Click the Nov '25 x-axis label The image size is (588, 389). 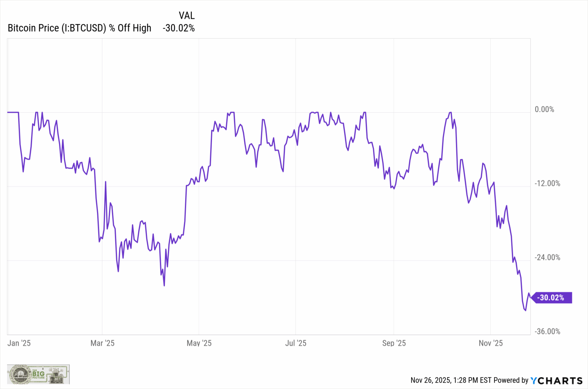click(x=491, y=343)
